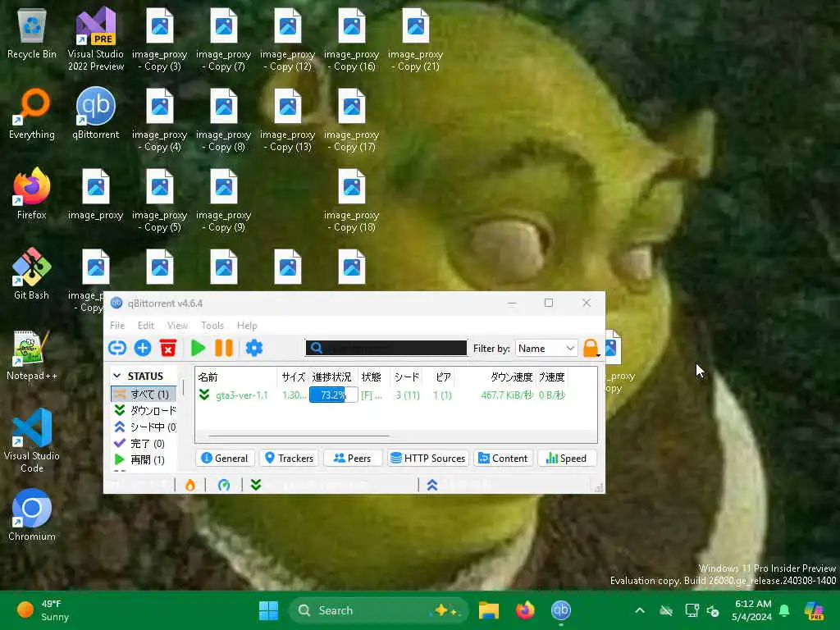Click the green download speed status icon
The image size is (840, 630).
coord(256,485)
